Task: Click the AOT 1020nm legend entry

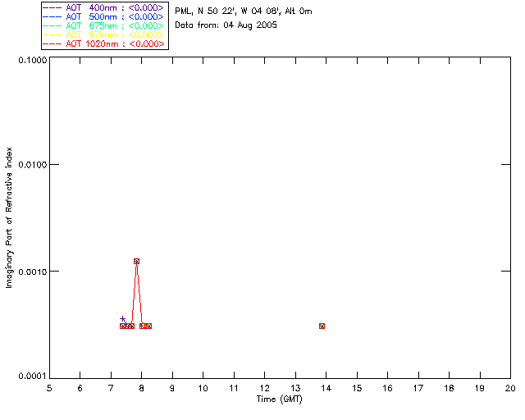Action: [x=104, y=43]
